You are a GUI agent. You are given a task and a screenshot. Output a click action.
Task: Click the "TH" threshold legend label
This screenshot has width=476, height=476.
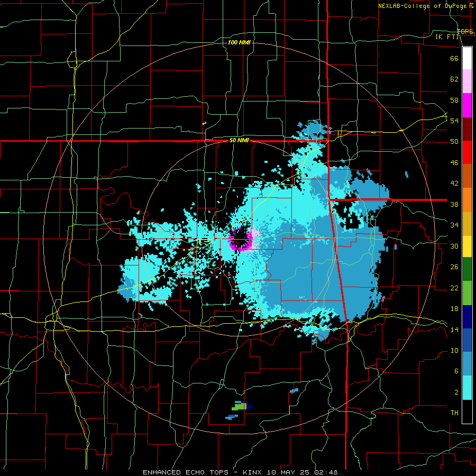click(454, 413)
